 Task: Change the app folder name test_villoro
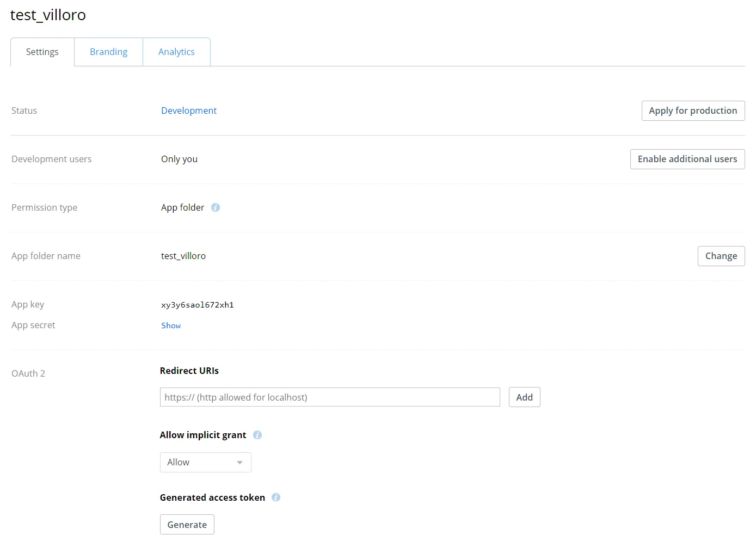click(x=721, y=256)
